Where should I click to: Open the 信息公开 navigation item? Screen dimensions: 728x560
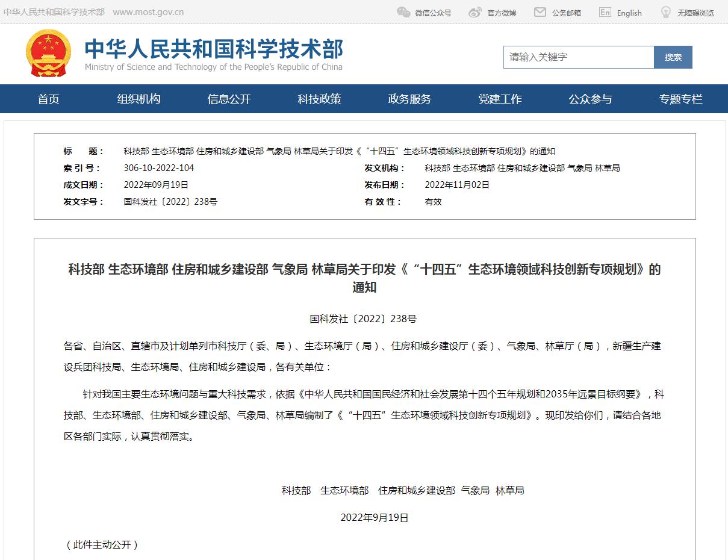(229, 99)
